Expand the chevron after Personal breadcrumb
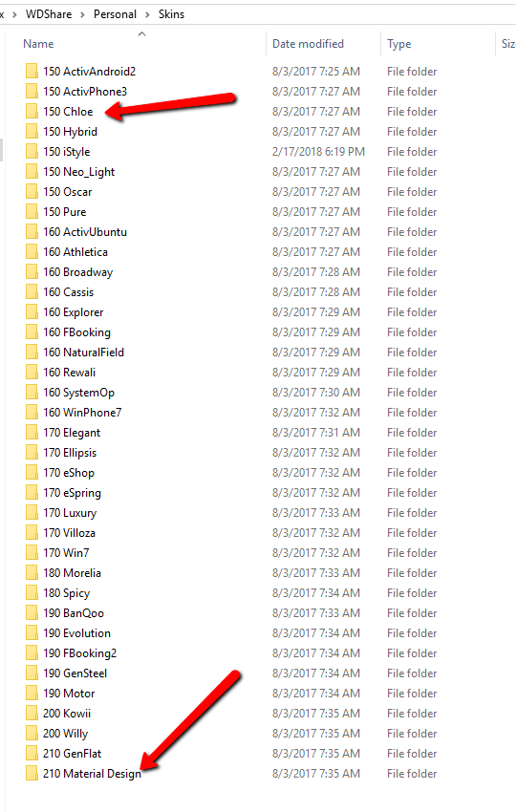This screenshot has height=812, width=516. point(148,14)
